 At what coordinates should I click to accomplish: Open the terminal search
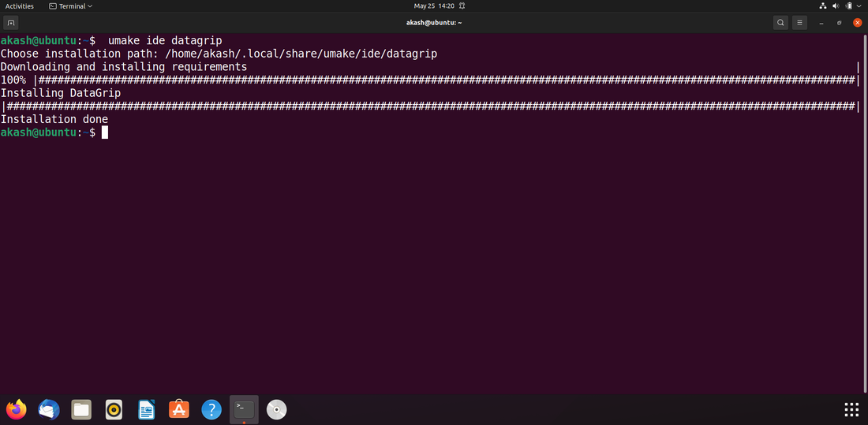pyautogui.click(x=780, y=23)
